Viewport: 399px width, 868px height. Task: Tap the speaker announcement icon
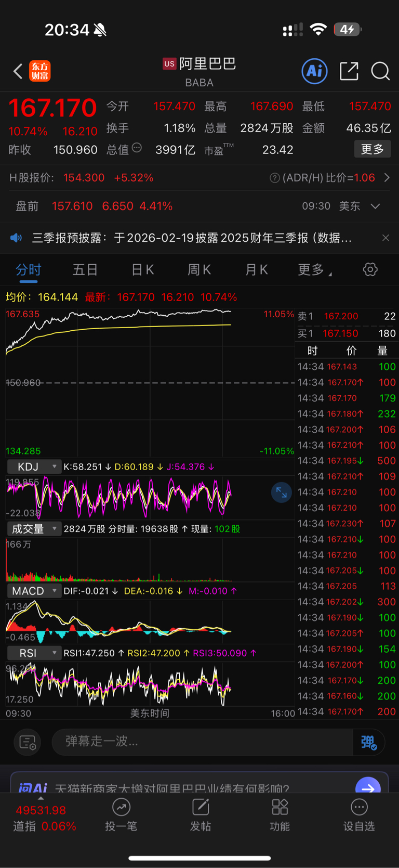coord(16,238)
